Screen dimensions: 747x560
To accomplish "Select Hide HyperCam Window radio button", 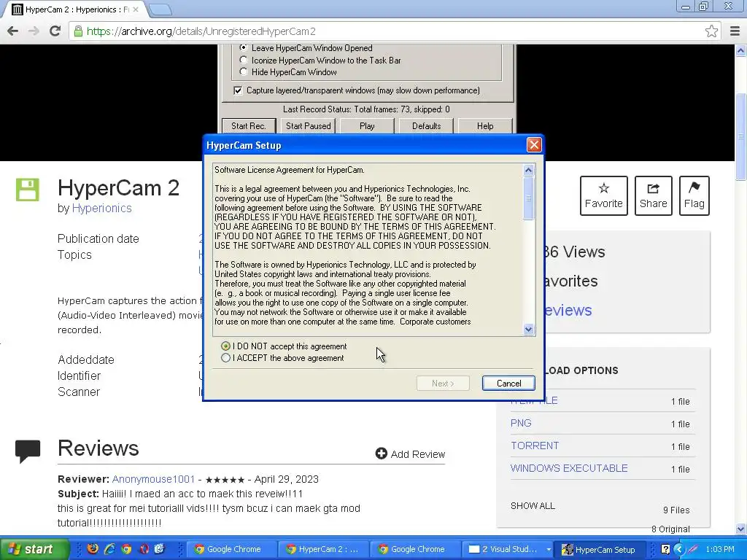I will click(244, 72).
